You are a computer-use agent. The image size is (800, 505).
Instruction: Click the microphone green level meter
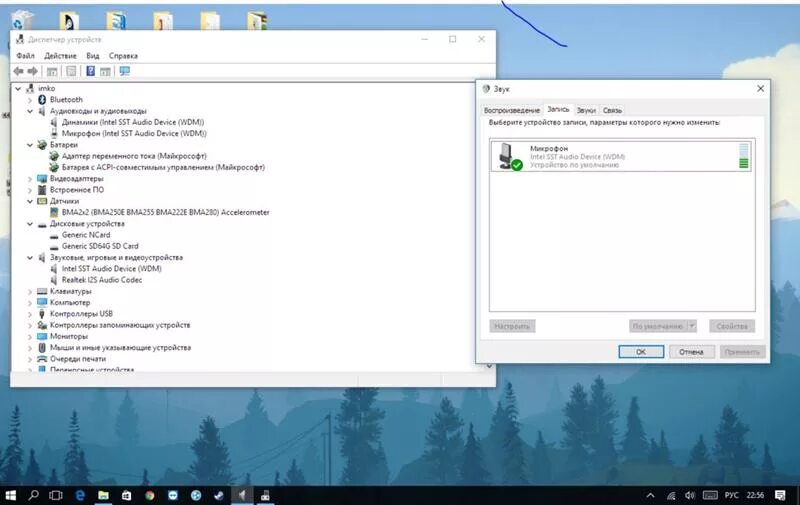[x=744, y=156]
